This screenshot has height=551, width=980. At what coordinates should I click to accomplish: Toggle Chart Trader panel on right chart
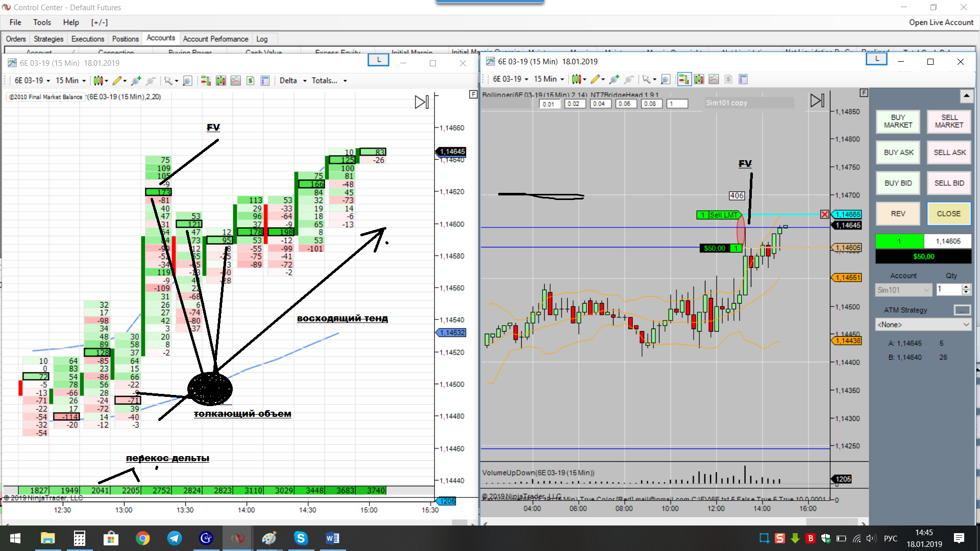[x=684, y=79]
